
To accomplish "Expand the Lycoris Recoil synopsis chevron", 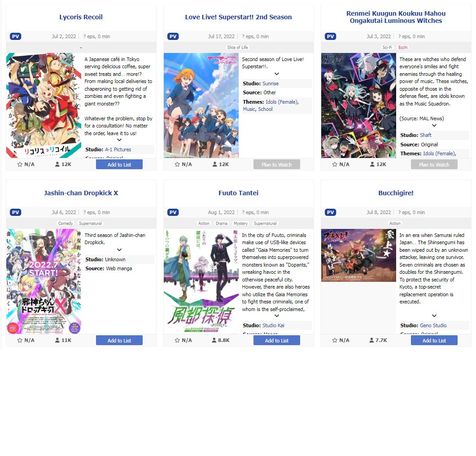I will 119,140.
